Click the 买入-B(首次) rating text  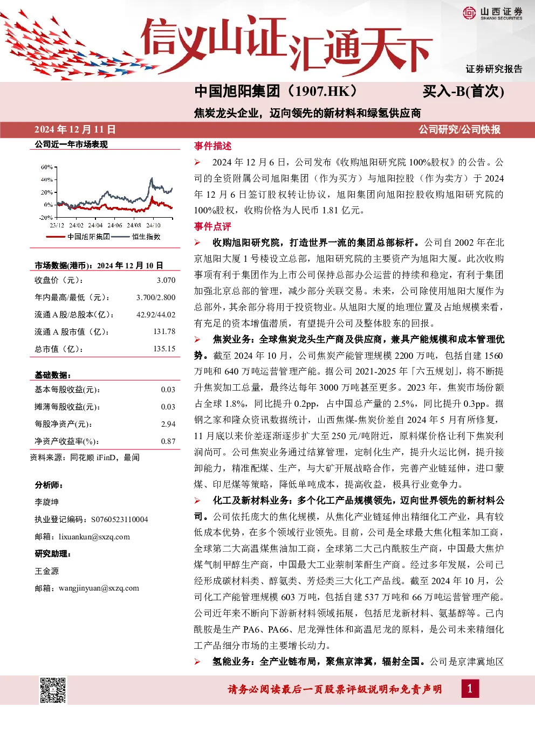pos(463,91)
